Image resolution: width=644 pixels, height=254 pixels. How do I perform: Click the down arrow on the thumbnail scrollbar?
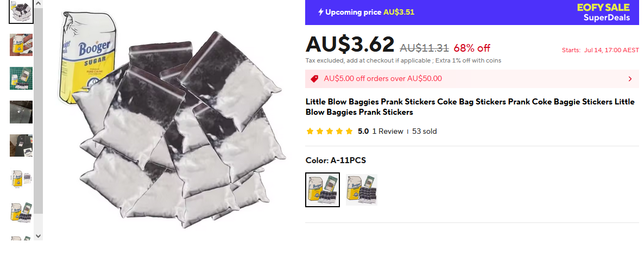(x=38, y=236)
